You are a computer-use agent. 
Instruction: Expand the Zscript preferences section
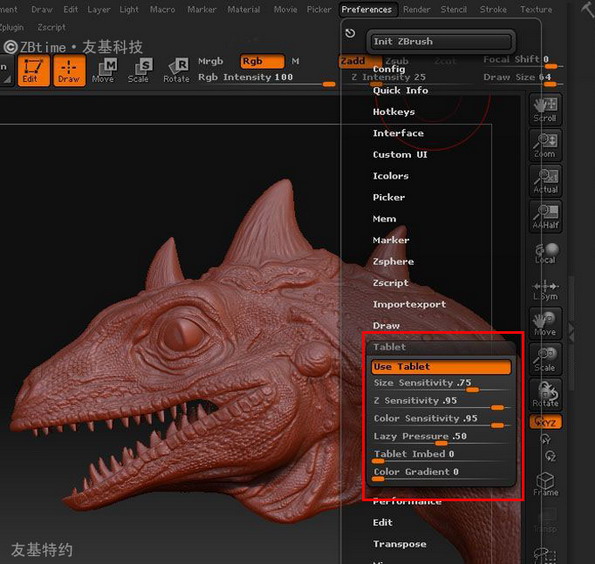(x=390, y=283)
